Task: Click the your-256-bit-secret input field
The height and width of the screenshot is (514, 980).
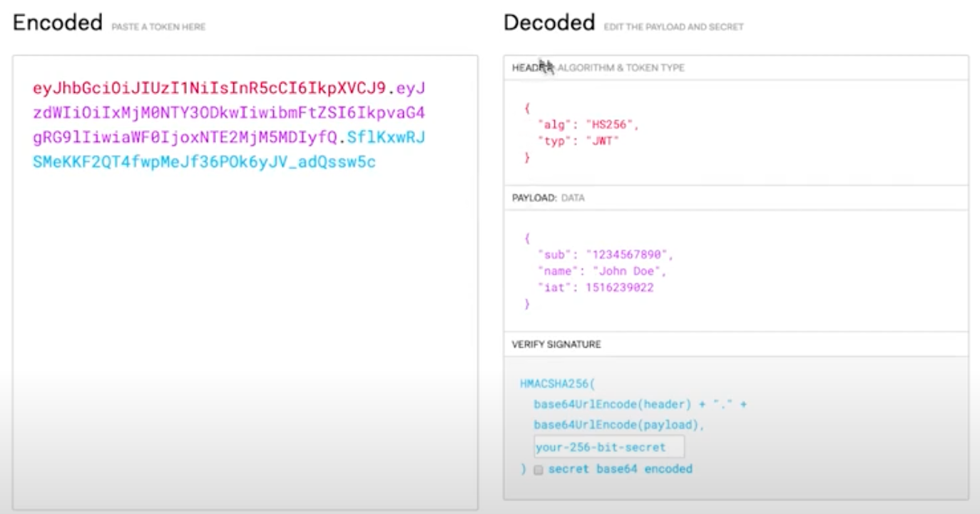Action: click(608, 448)
